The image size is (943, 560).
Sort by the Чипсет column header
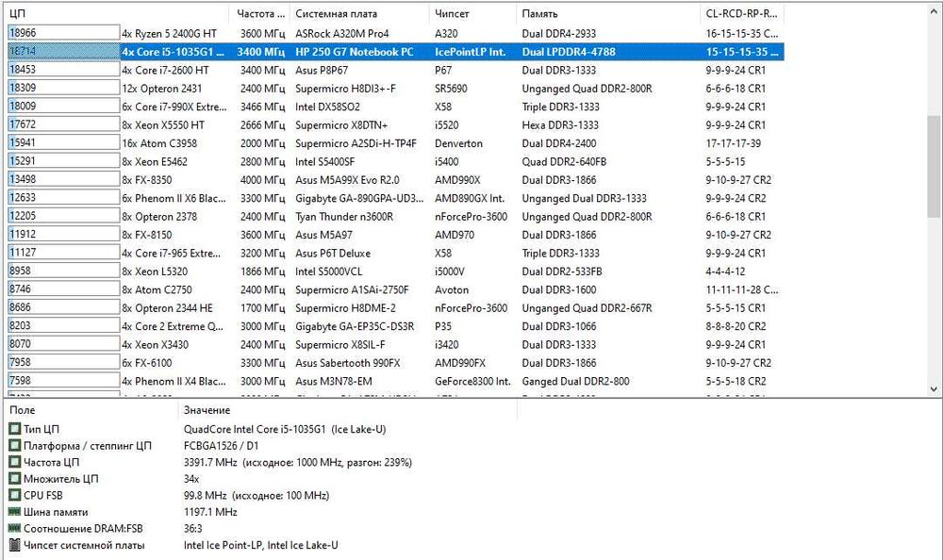click(x=472, y=13)
